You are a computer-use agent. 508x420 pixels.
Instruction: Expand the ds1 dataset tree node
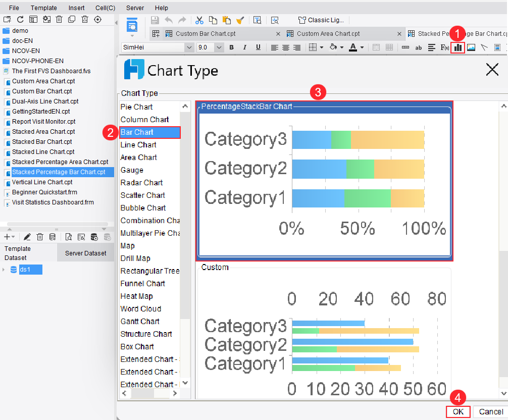pyautogui.click(x=4, y=270)
